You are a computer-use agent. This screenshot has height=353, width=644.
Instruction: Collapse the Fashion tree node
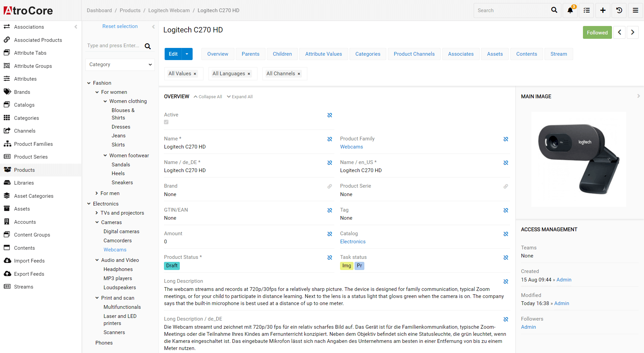[x=89, y=83]
